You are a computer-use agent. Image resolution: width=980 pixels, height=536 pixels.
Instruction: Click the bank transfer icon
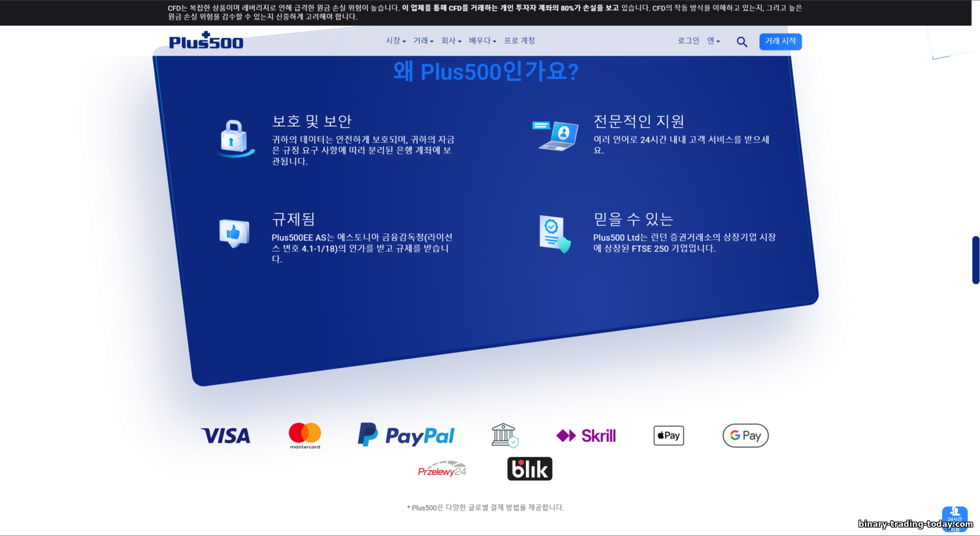click(504, 435)
